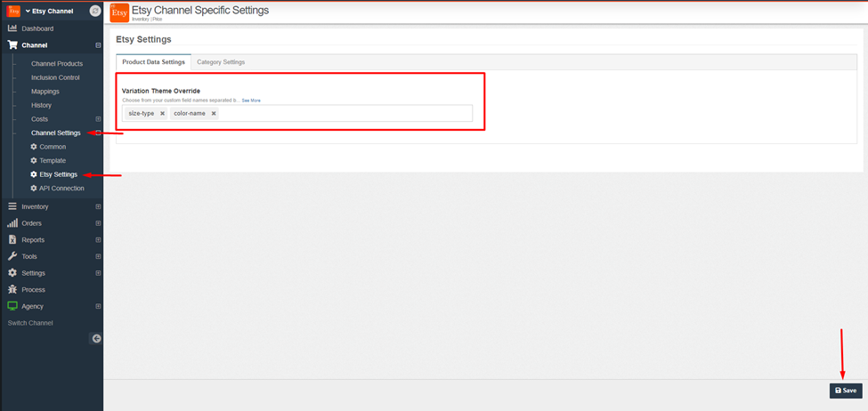This screenshot has width=868, height=411.
Task: Open Etsy Settings in sidebar
Action: click(58, 174)
